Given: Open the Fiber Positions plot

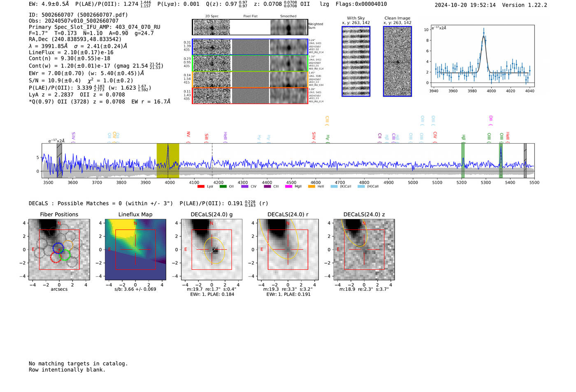Looking at the screenshot, I should coord(59,250).
